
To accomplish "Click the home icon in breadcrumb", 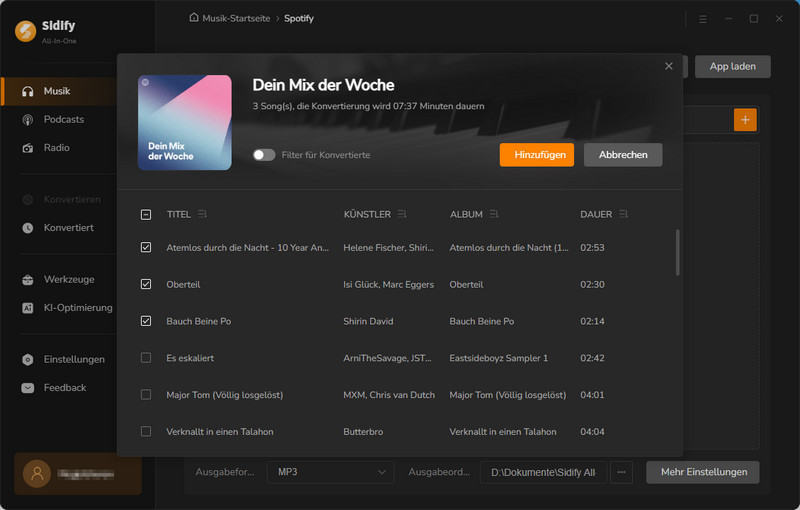I will 194,18.
